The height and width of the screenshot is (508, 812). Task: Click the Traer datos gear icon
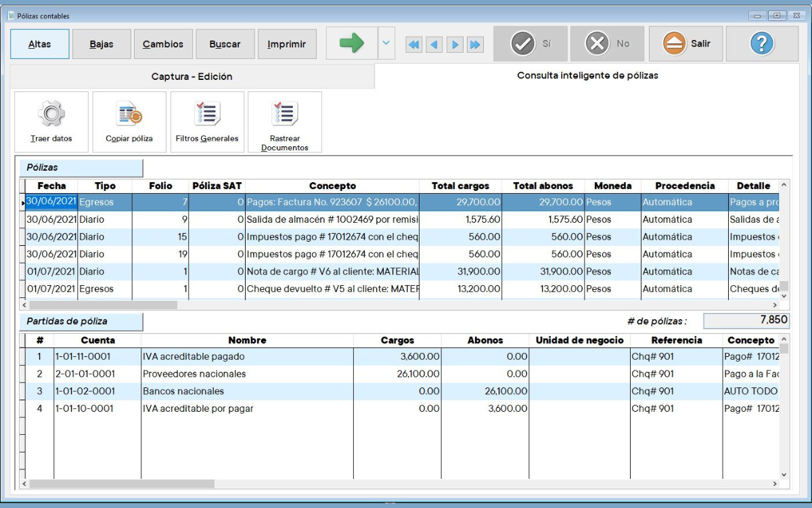coord(51,114)
